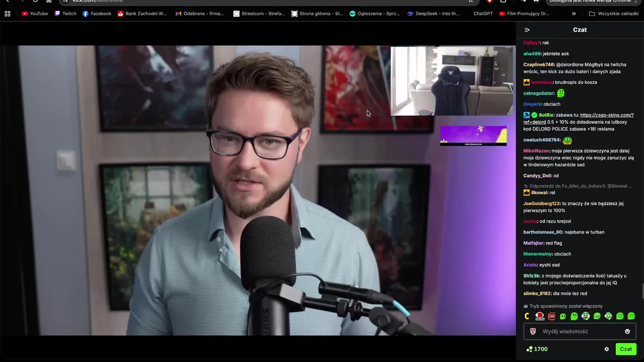The height and width of the screenshot is (362, 644).
Task: Open the Facebook bookmark
Action: tap(97, 14)
